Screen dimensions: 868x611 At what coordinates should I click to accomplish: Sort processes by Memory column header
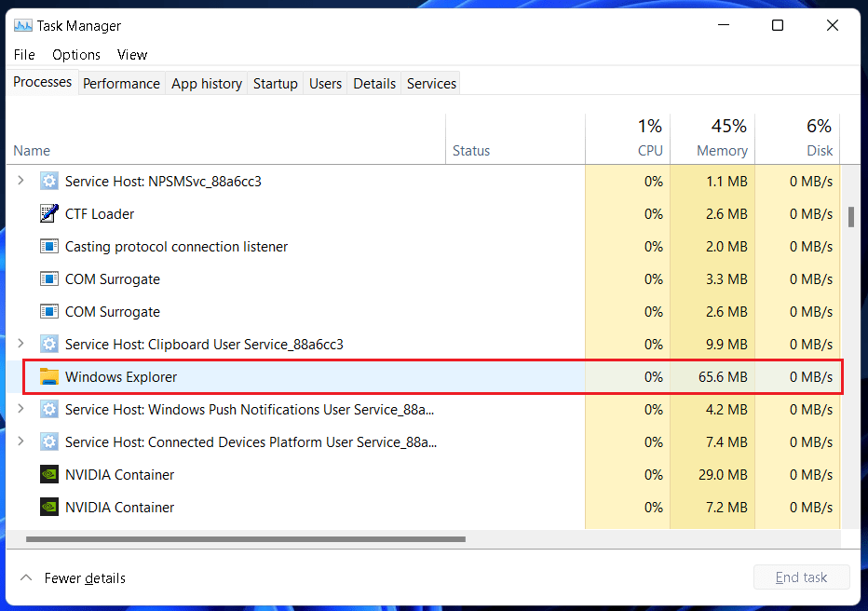click(x=713, y=139)
